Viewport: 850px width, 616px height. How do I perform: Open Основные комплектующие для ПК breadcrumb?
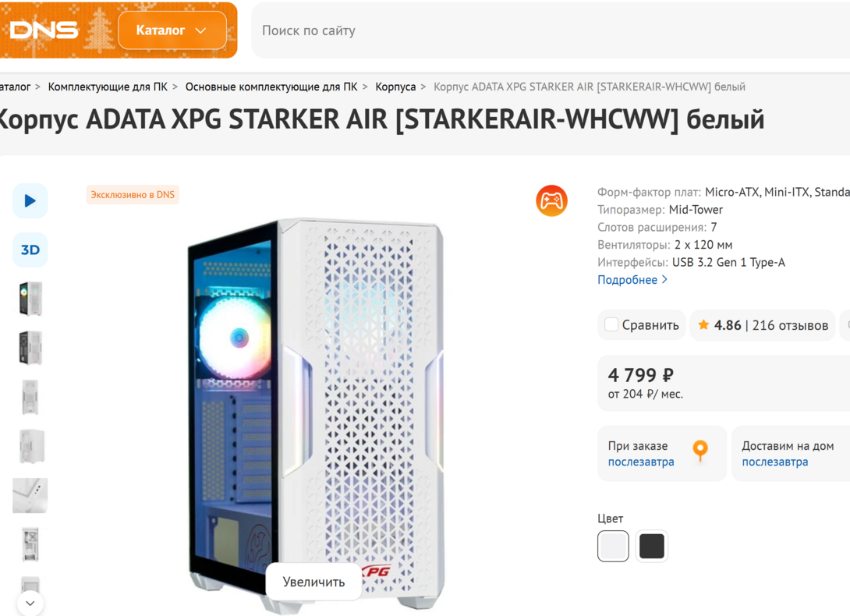point(271,87)
